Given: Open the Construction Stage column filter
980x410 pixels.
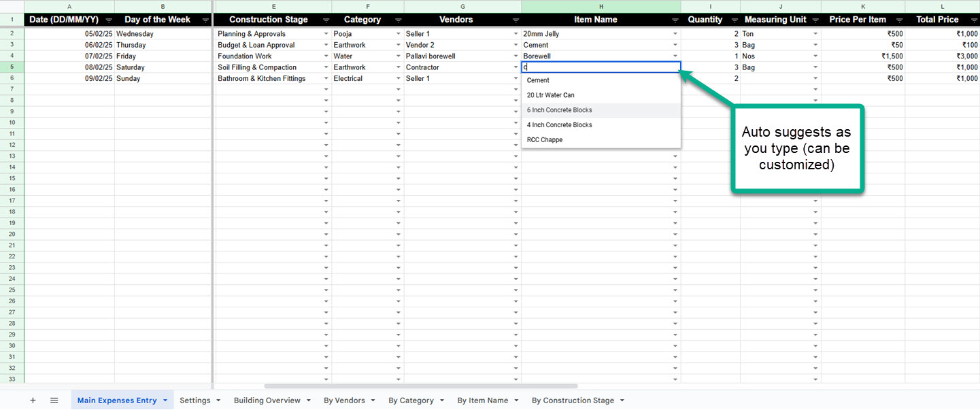Looking at the screenshot, I should (x=325, y=19).
